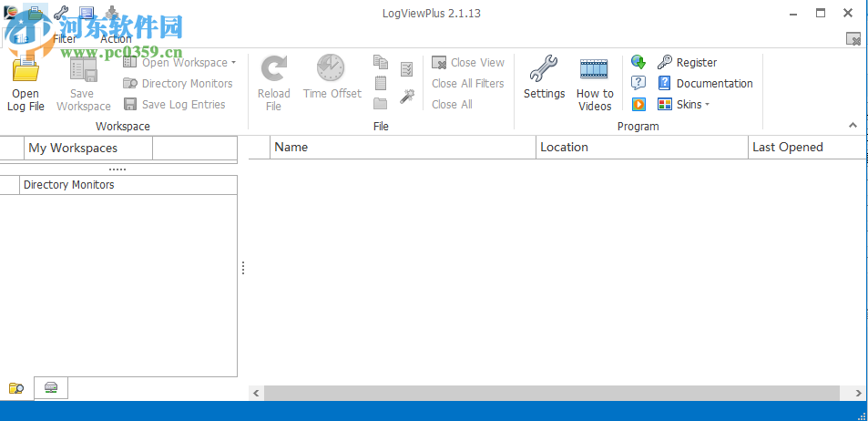The width and height of the screenshot is (868, 421).
Task: Click the close-view icon below the window controls
Action: click(853, 39)
